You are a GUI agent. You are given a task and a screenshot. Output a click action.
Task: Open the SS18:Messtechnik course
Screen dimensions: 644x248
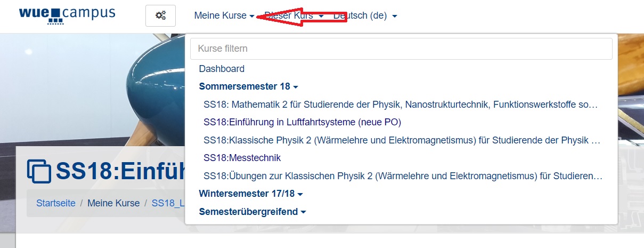pos(242,158)
